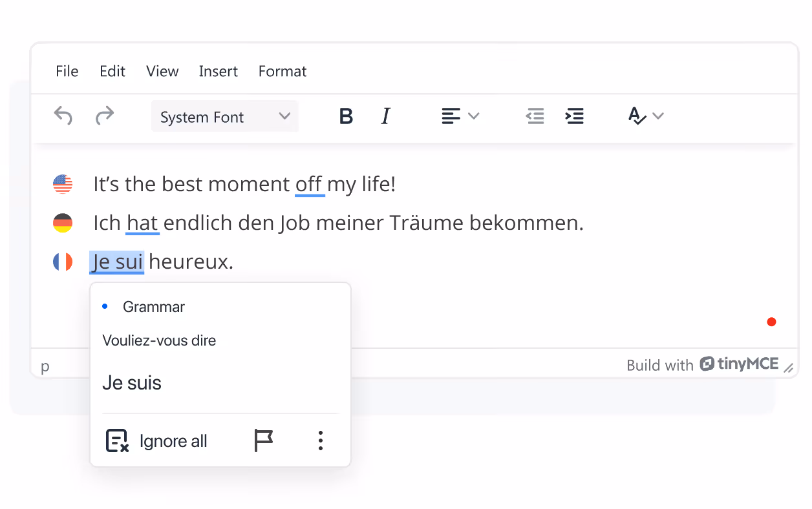The width and height of the screenshot is (812, 509).
Task: Expand the font color chevron
Action: tap(659, 116)
